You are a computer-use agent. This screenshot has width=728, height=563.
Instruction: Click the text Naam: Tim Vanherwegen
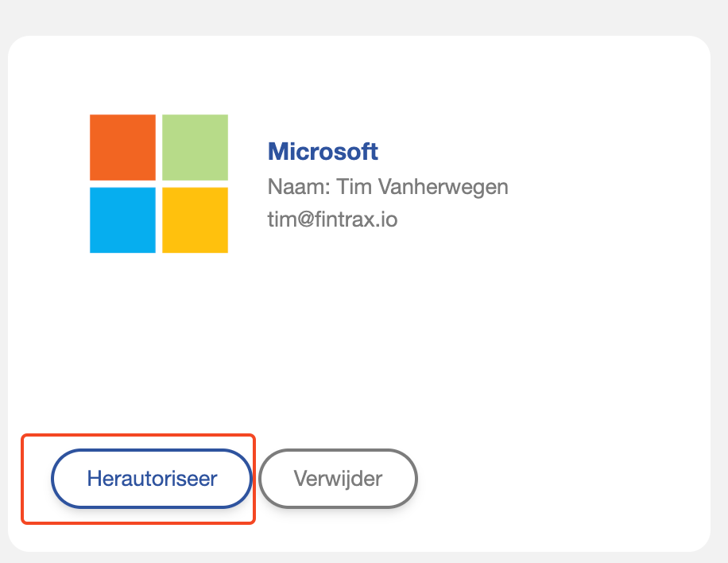coord(388,187)
